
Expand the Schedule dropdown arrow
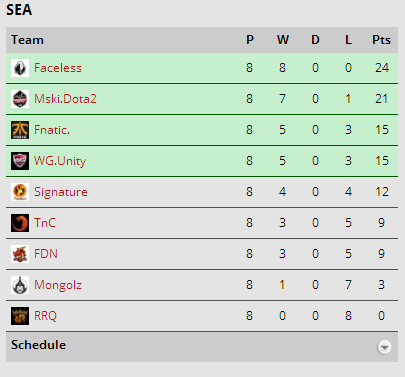[384, 347]
